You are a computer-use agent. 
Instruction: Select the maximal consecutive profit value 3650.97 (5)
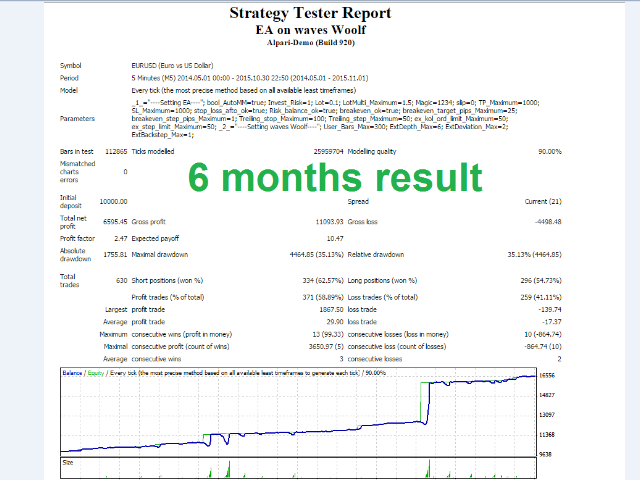click(x=326, y=347)
